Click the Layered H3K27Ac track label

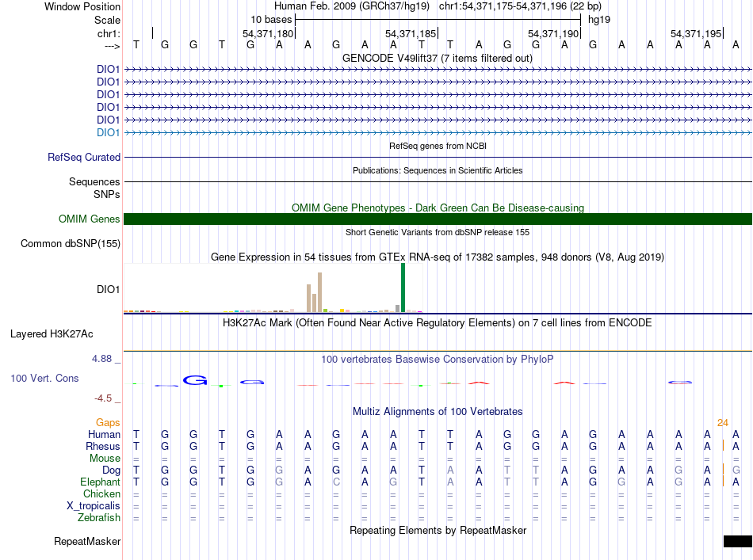click(x=52, y=333)
